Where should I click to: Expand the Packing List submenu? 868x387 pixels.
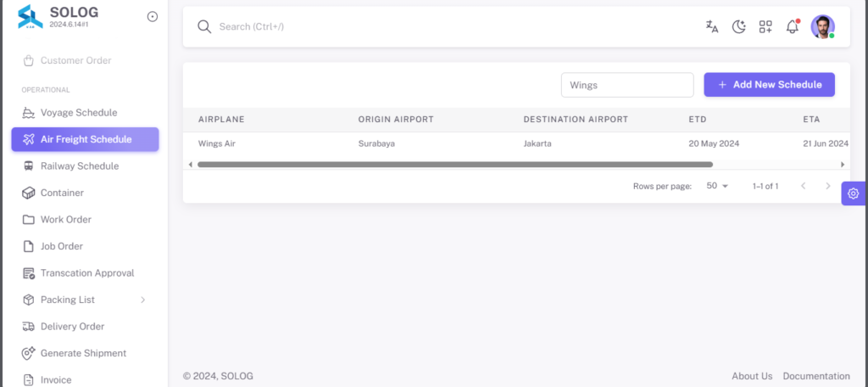click(86, 300)
